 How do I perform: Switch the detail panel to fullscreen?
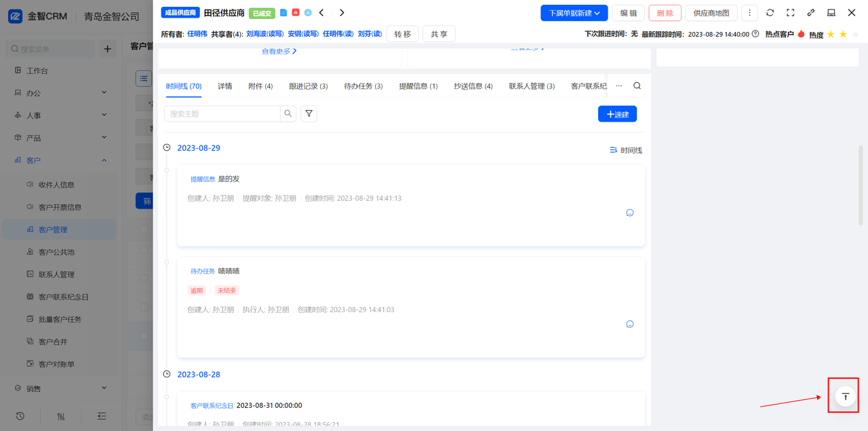(790, 13)
